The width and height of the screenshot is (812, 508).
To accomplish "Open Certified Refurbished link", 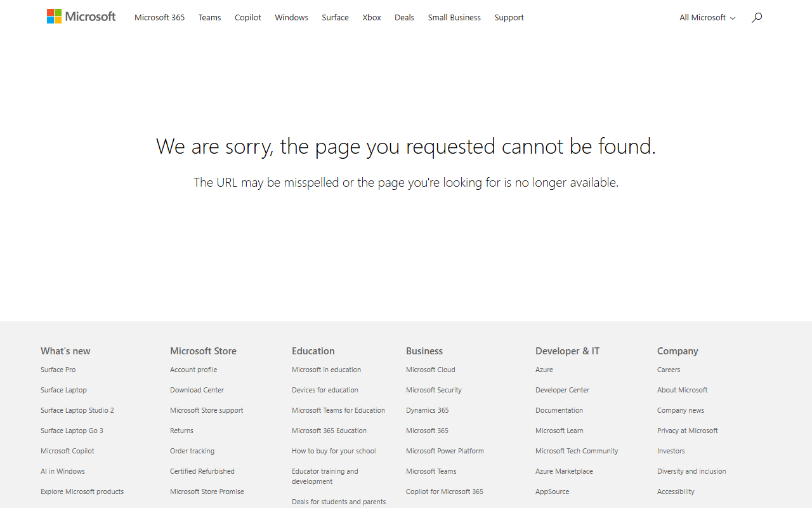I will coord(202,471).
